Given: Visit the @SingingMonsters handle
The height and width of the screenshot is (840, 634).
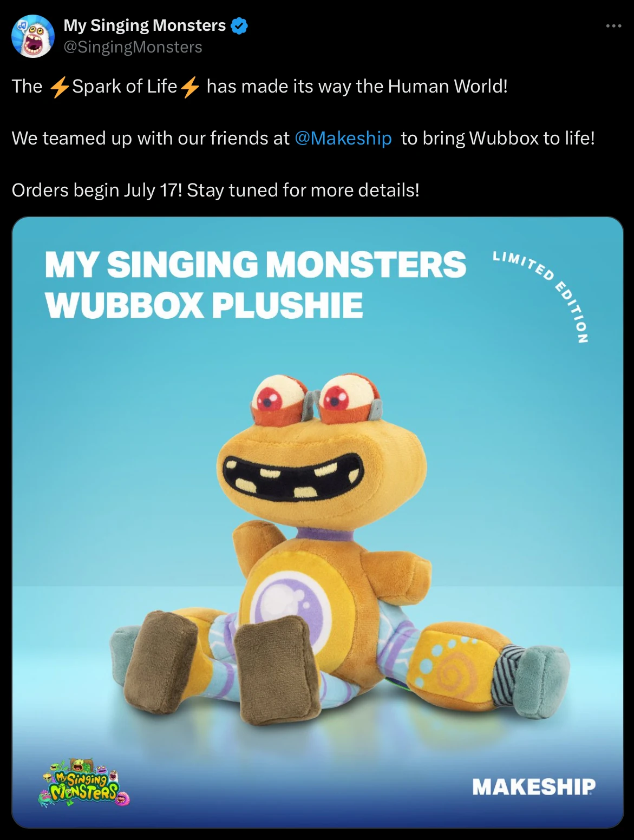Looking at the screenshot, I should (x=133, y=47).
